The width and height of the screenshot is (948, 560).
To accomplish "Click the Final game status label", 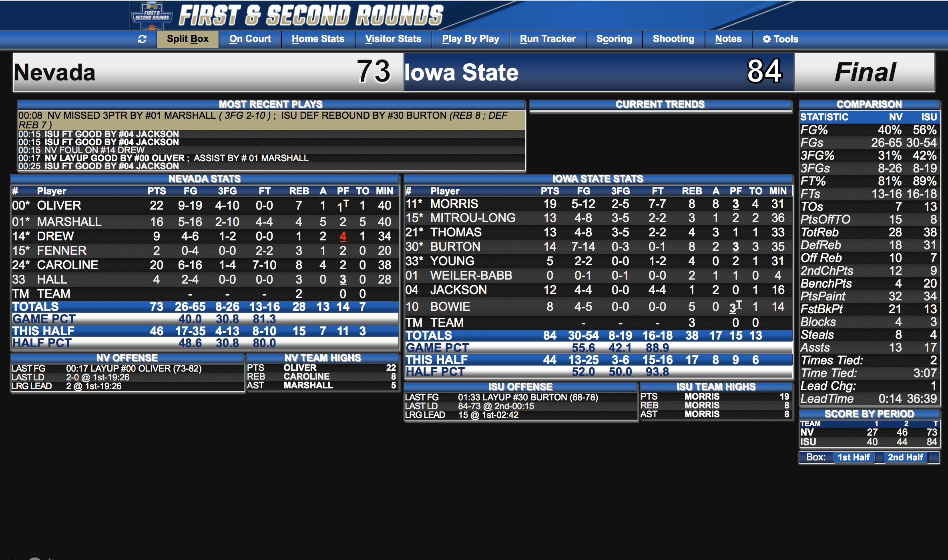I will tap(865, 72).
